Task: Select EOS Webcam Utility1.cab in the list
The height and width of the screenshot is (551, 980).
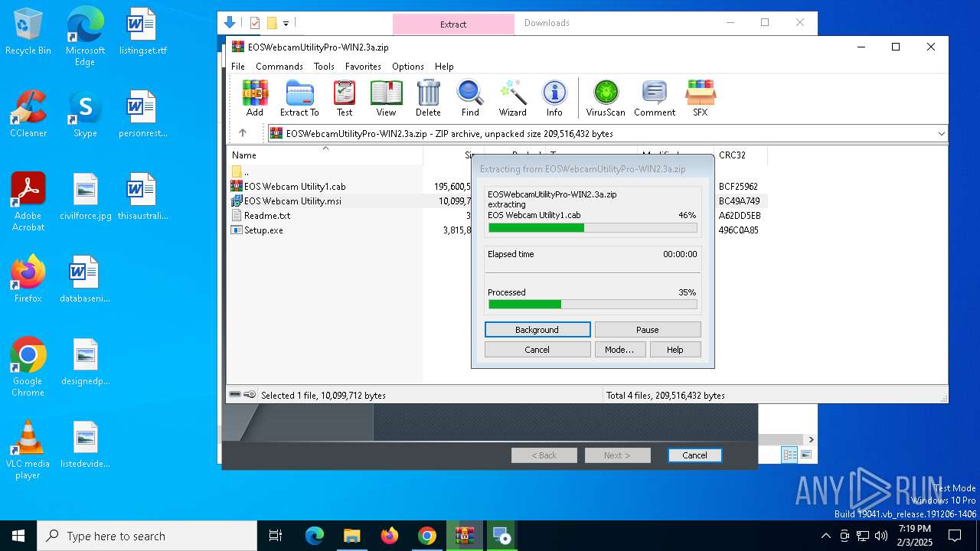Action: pos(295,187)
